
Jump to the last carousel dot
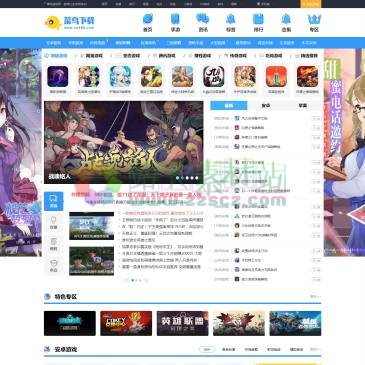[197, 178]
